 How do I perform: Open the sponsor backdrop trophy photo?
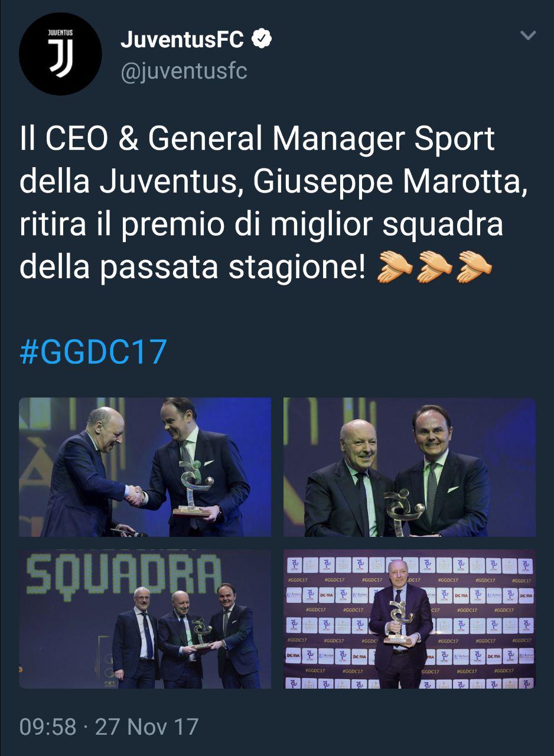(409, 619)
